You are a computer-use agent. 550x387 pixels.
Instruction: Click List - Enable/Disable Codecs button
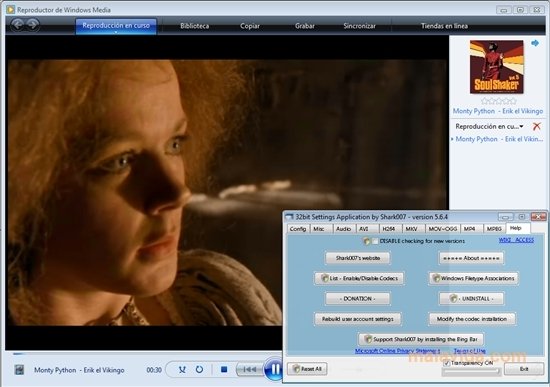(x=359, y=278)
